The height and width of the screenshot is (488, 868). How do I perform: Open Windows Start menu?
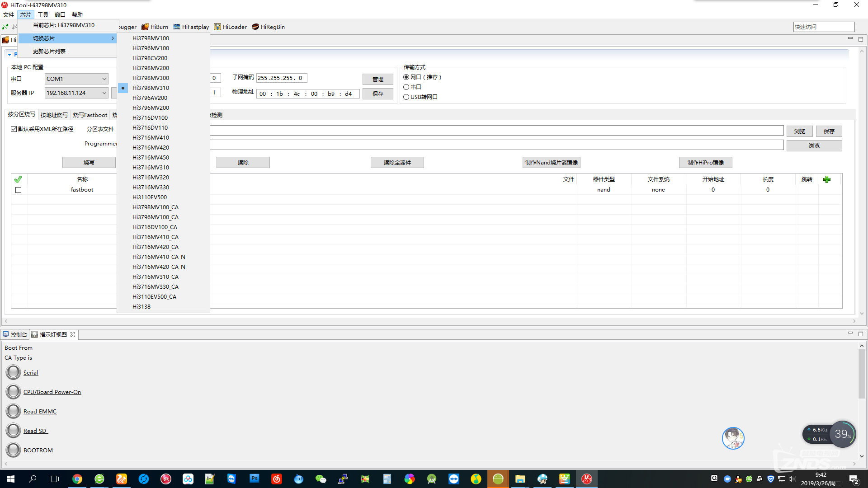tap(11, 479)
